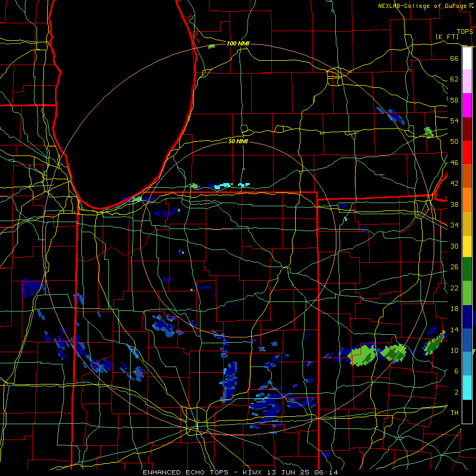Screen dimensions: 476x476
Task: Click the 46 scale value
Action: click(x=454, y=163)
